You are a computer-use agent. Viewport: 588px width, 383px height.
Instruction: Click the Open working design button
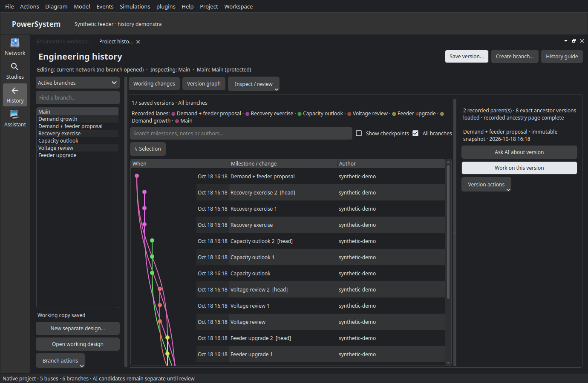pos(78,344)
